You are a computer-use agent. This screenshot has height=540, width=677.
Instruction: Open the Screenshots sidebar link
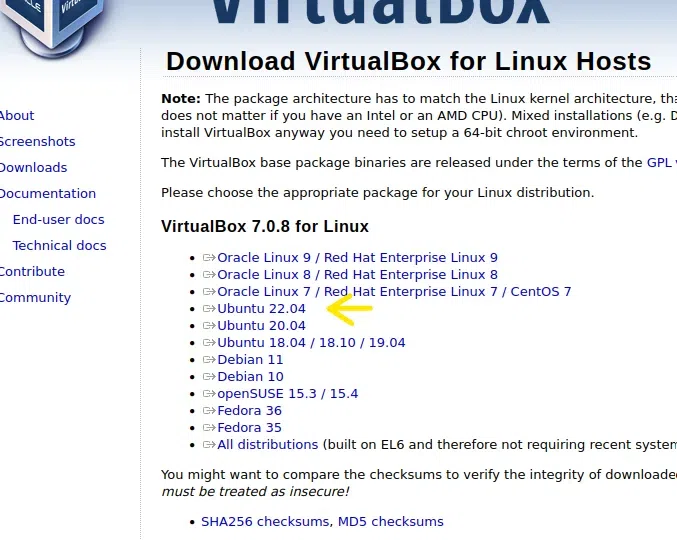[37, 142]
